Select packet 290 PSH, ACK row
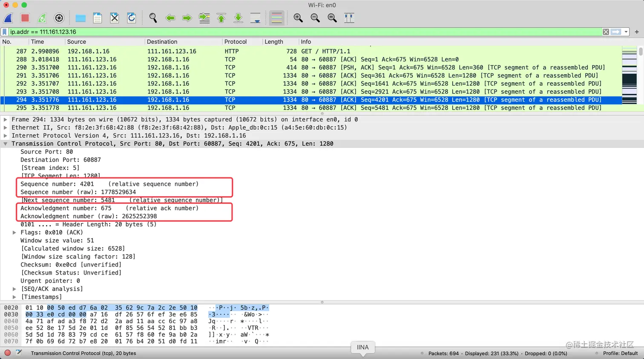The image size is (644, 359). [311, 67]
